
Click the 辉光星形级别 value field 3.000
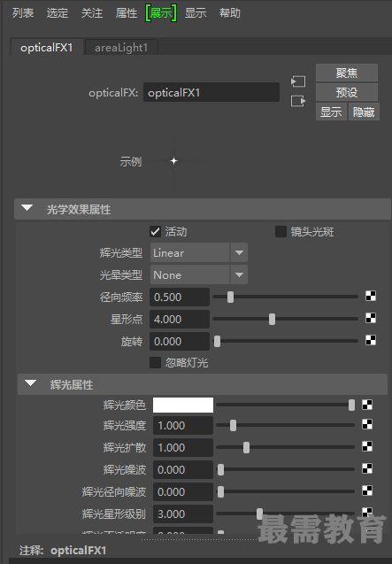pos(183,514)
